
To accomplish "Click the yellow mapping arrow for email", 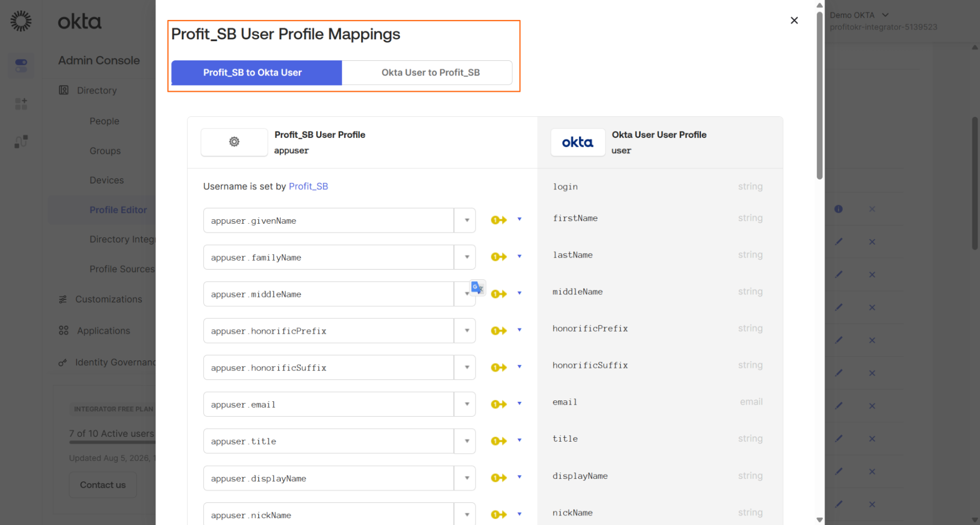I will [x=499, y=404].
